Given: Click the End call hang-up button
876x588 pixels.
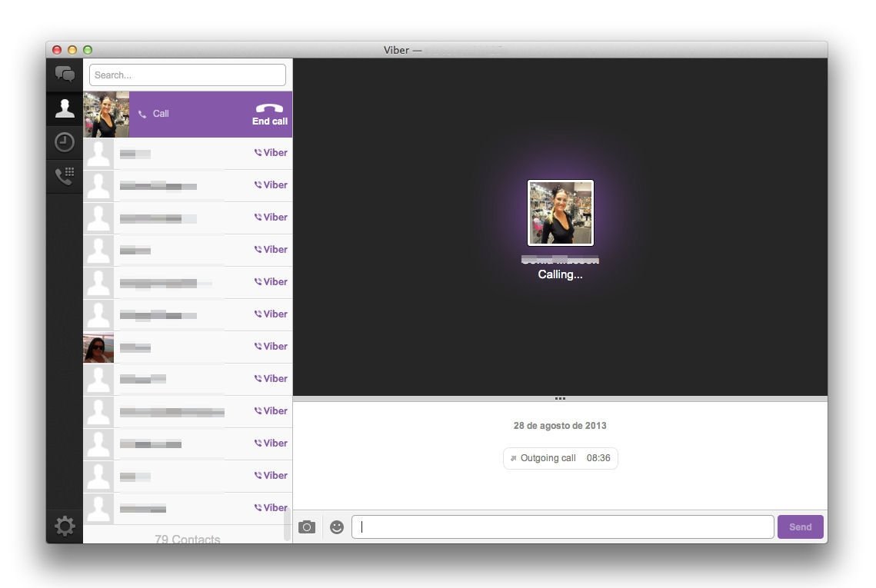Looking at the screenshot, I should coord(270,114).
